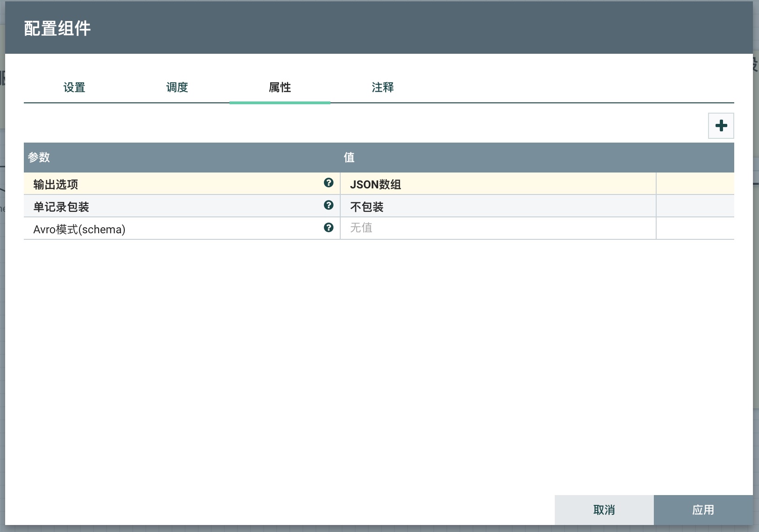Click the 应用 button
This screenshot has width=759, height=532.
click(703, 510)
